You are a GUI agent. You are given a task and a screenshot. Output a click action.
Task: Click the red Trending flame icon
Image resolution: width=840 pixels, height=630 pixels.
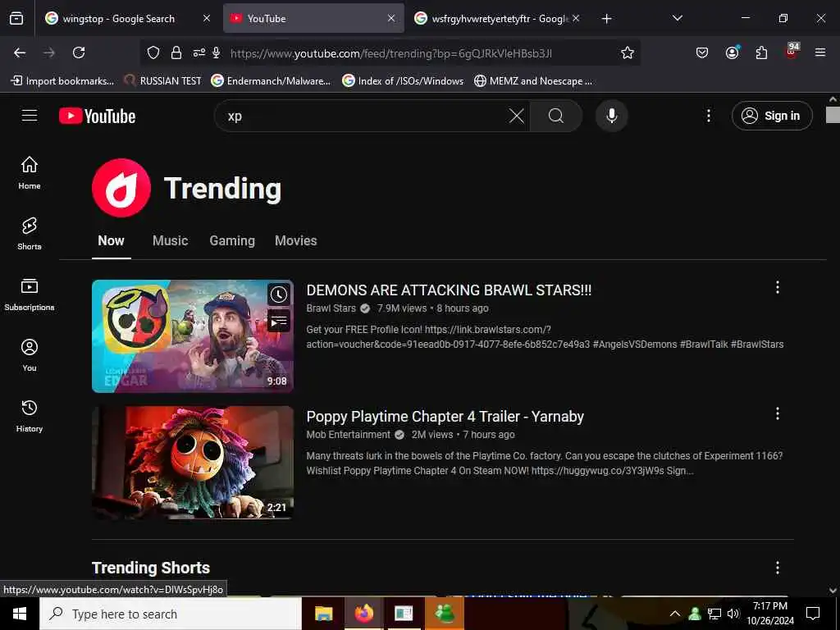[x=121, y=188]
